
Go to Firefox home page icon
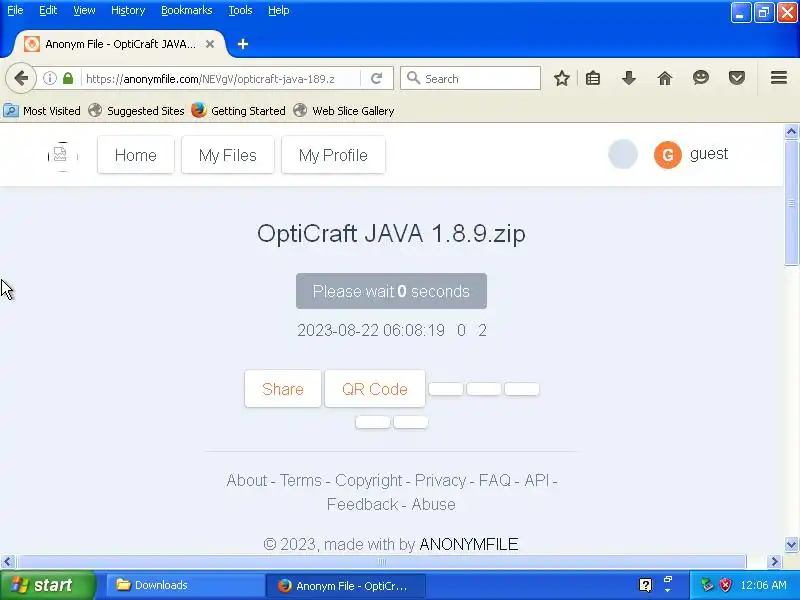point(665,79)
